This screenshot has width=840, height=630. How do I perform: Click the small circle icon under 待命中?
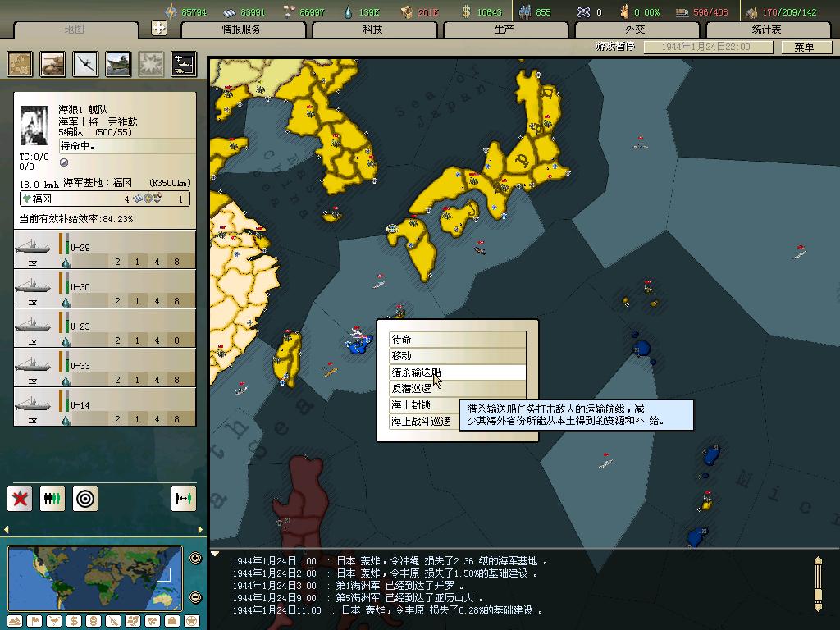[x=64, y=162]
